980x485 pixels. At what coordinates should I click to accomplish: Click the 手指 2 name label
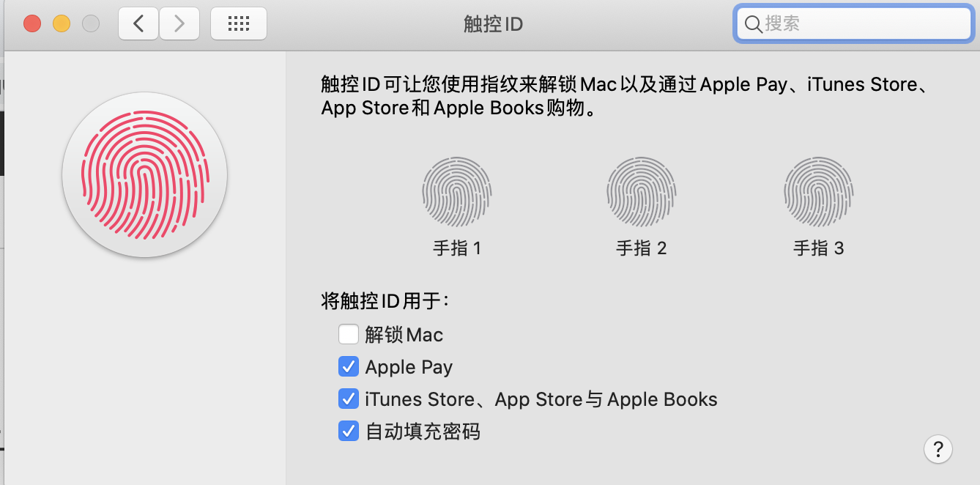click(x=641, y=248)
